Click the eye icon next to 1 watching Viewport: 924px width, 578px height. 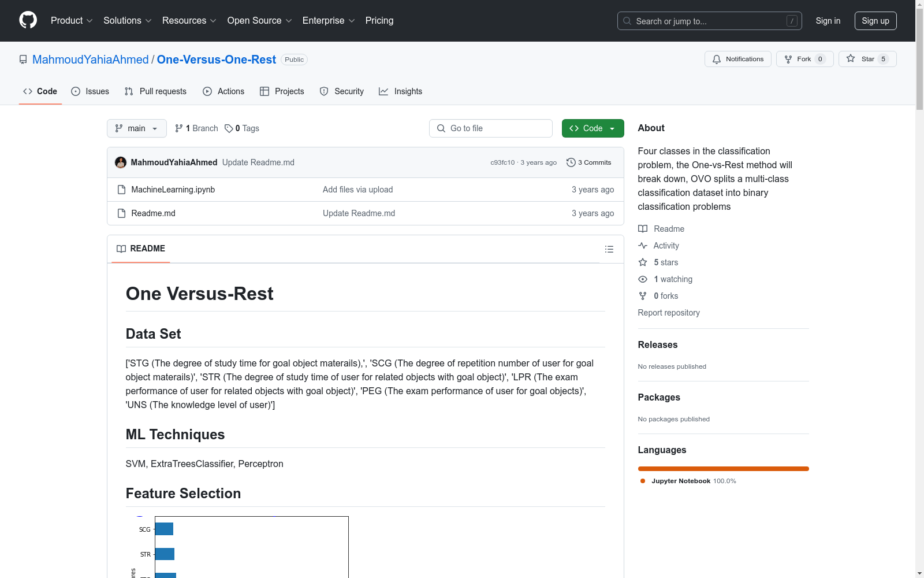pyautogui.click(x=643, y=279)
